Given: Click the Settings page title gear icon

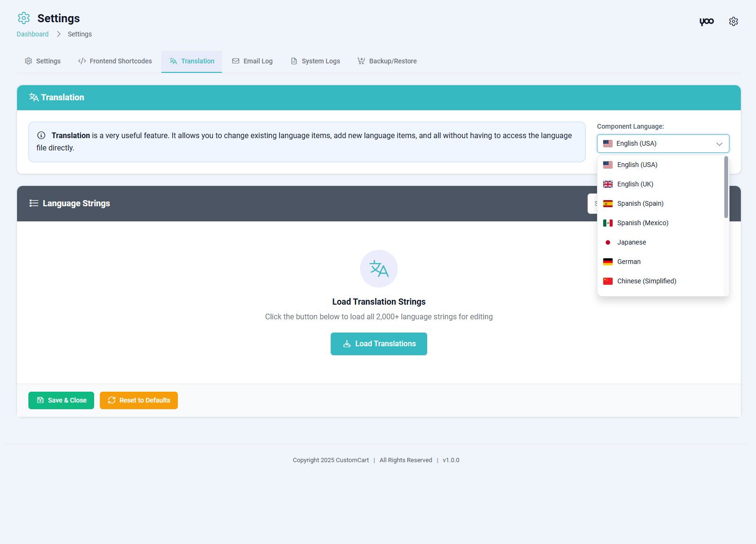Looking at the screenshot, I should pos(24,18).
